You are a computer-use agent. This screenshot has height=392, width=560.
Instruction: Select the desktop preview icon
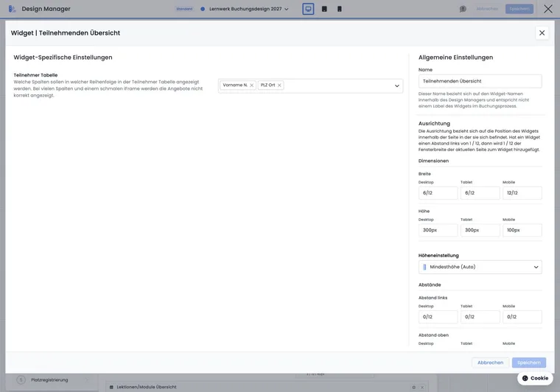pyautogui.click(x=308, y=9)
